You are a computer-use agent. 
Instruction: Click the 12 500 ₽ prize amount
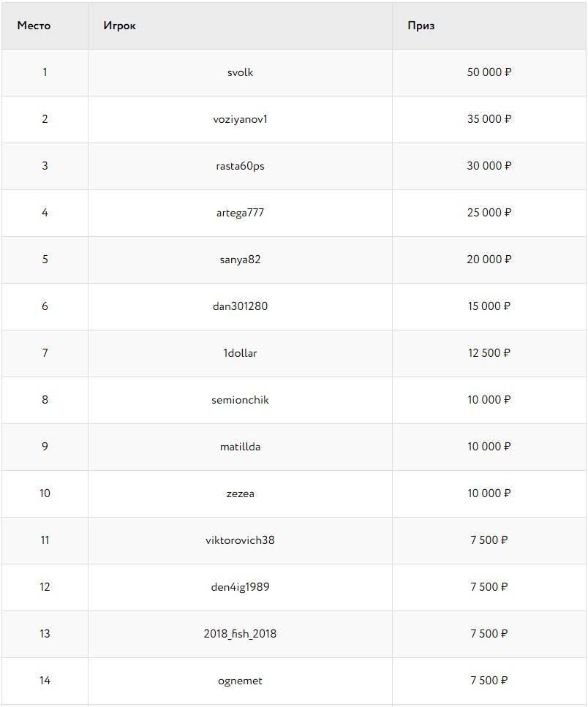point(489,353)
